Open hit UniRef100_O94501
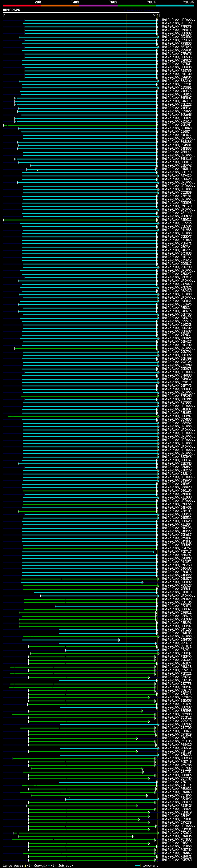 coord(176,145)
